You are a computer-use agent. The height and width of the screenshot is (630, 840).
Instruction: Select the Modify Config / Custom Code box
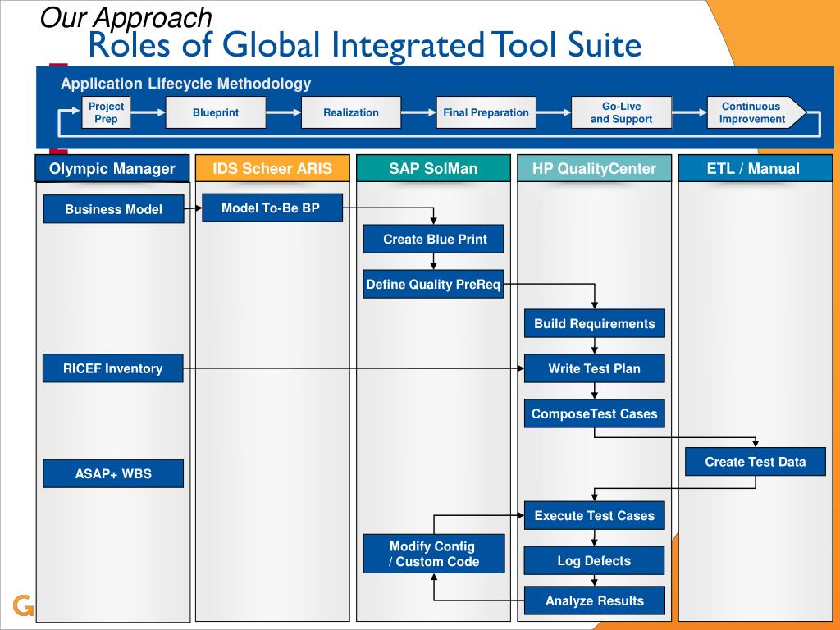pyautogui.click(x=434, y=554)
